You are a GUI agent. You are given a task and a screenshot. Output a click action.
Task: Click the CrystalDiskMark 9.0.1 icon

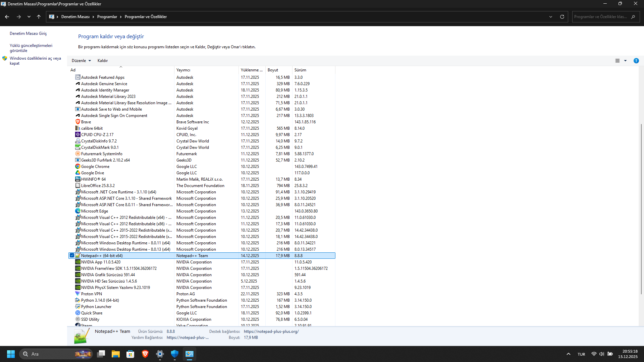point(78,147)
